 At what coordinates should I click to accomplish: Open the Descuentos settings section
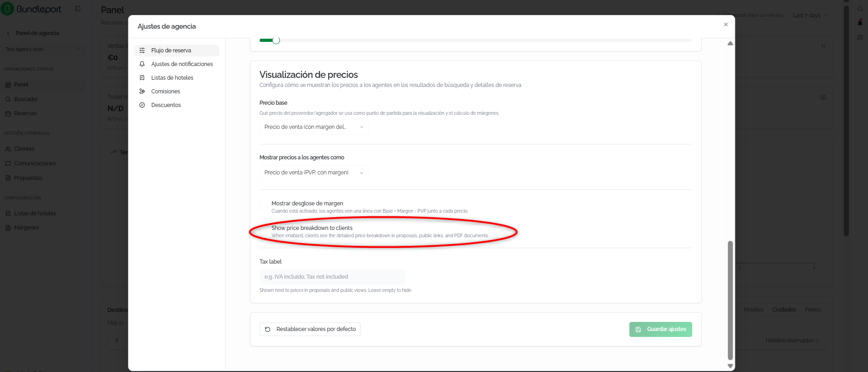tap(177, 105)
